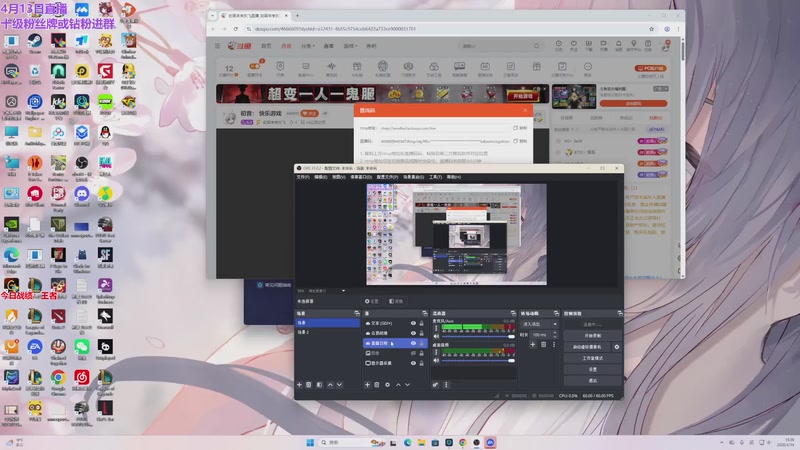Adjust transition duration 100 ms stepper

pos(555,335)
